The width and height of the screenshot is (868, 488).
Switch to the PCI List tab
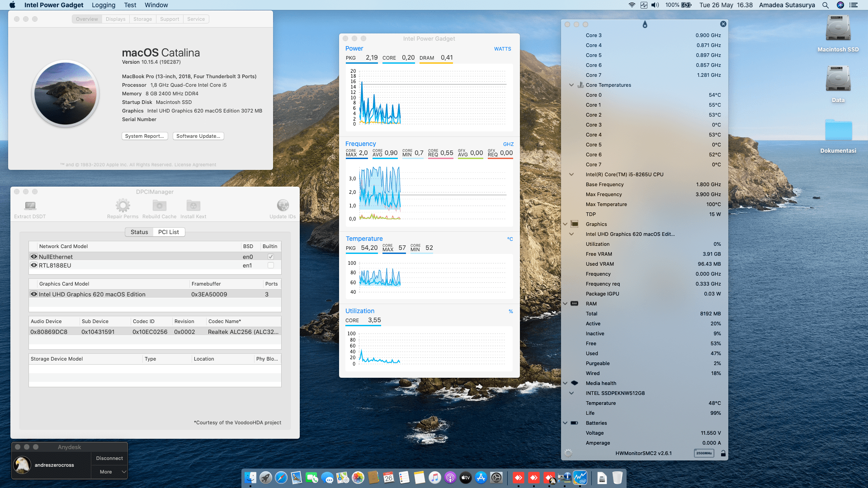pyautogui.click(x=169, y=232)
